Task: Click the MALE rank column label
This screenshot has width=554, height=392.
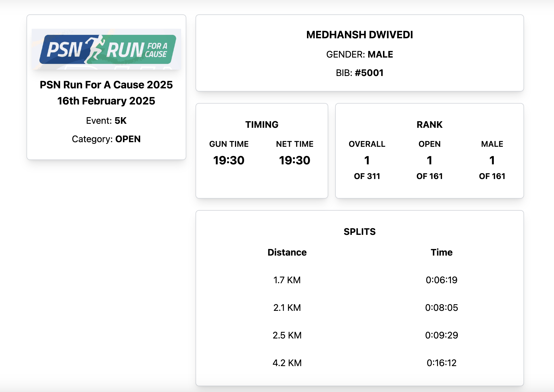Action: click(x=492, y=144)
